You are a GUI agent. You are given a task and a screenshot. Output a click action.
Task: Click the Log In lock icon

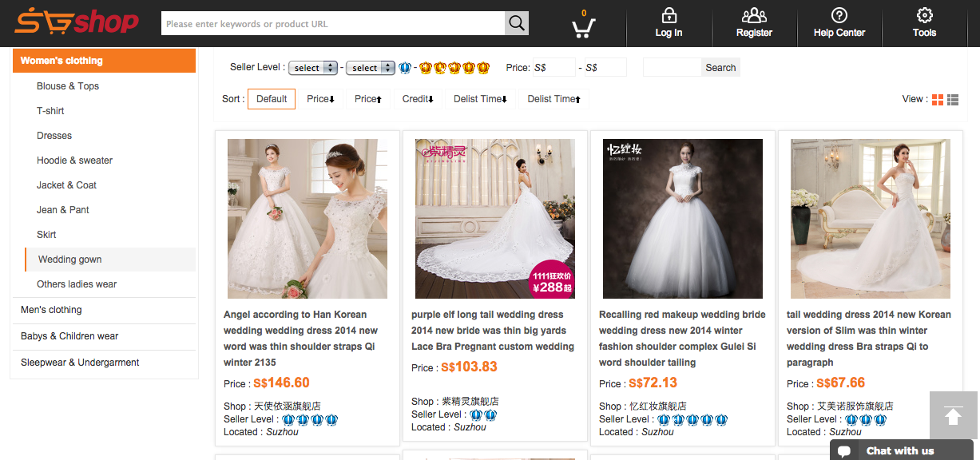tap(669, 16)
